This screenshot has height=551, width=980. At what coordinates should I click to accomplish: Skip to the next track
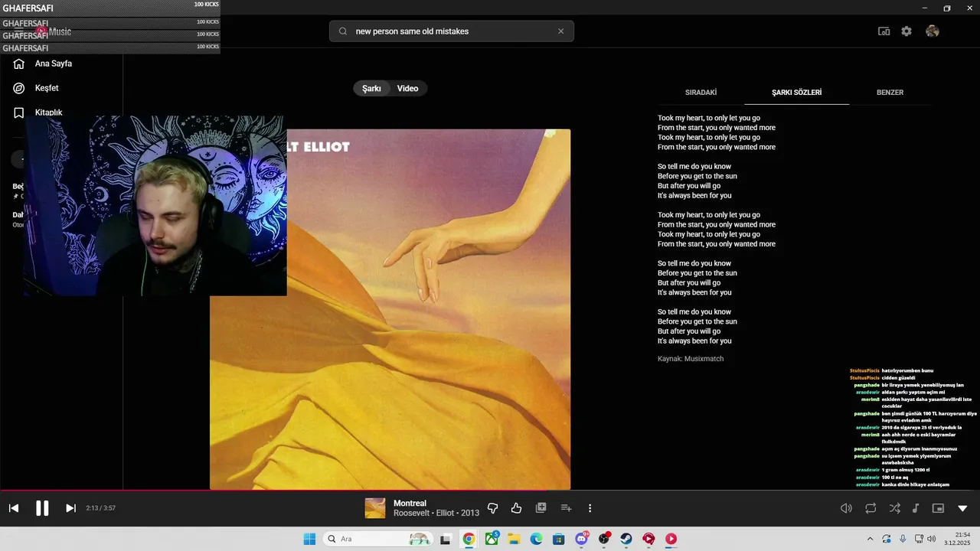coord(70,508)
